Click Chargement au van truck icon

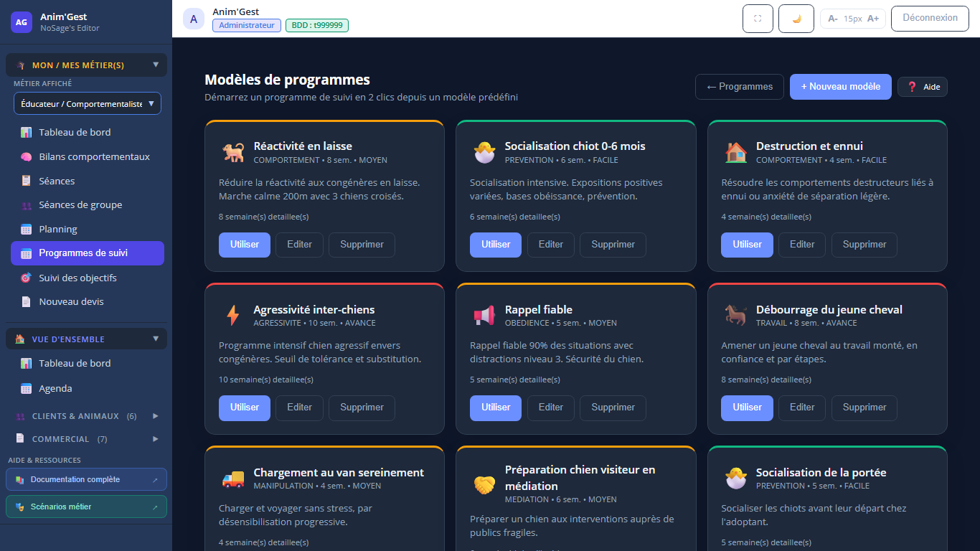[x=232, y=479]
